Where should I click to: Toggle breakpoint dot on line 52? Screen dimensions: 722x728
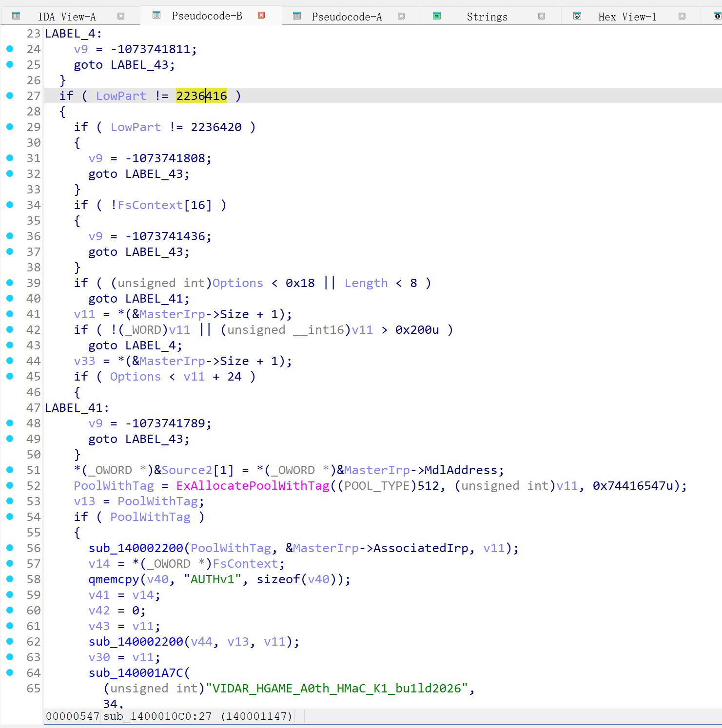coord(10,485)
